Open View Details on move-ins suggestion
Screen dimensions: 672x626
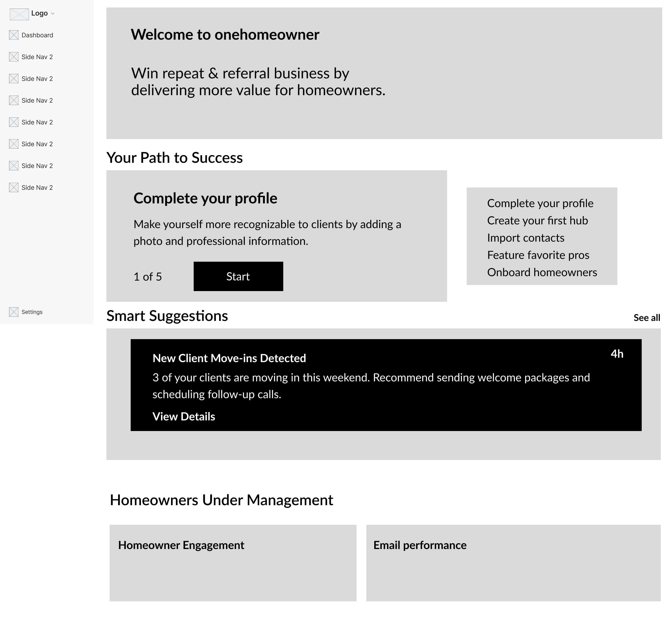coord(184,417)
